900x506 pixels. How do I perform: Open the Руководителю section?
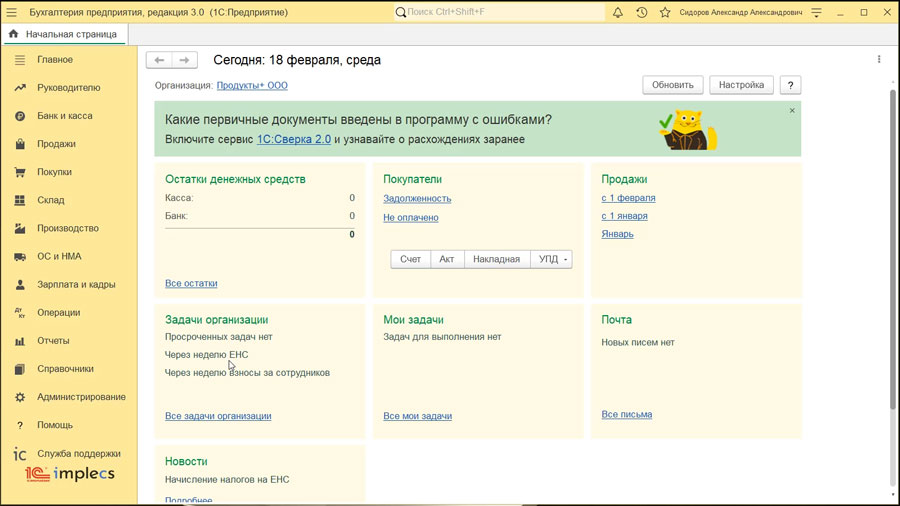click(x=69, y=88)
